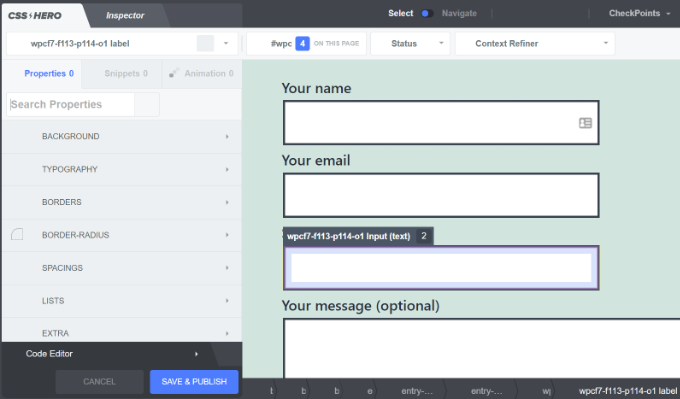This screenshot has height=399, width=680.
Task: Click the blue 4 count badge
Action: pos(302,43)
